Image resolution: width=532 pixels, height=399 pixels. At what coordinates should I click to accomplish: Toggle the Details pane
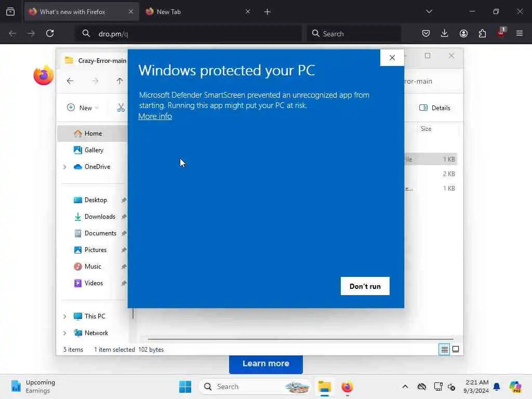coord(435,108)
